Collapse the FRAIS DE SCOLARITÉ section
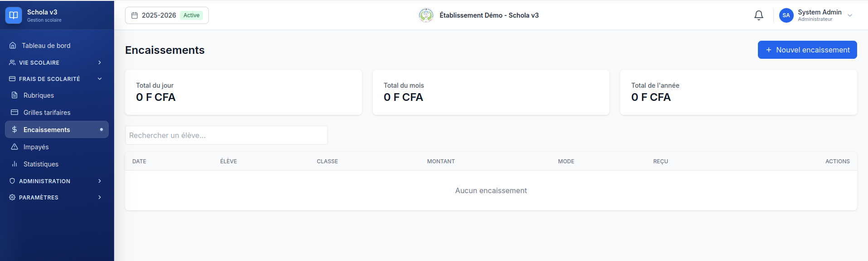Screen dimensions: 868x261 pyautogui.click(x=57, y=79)
